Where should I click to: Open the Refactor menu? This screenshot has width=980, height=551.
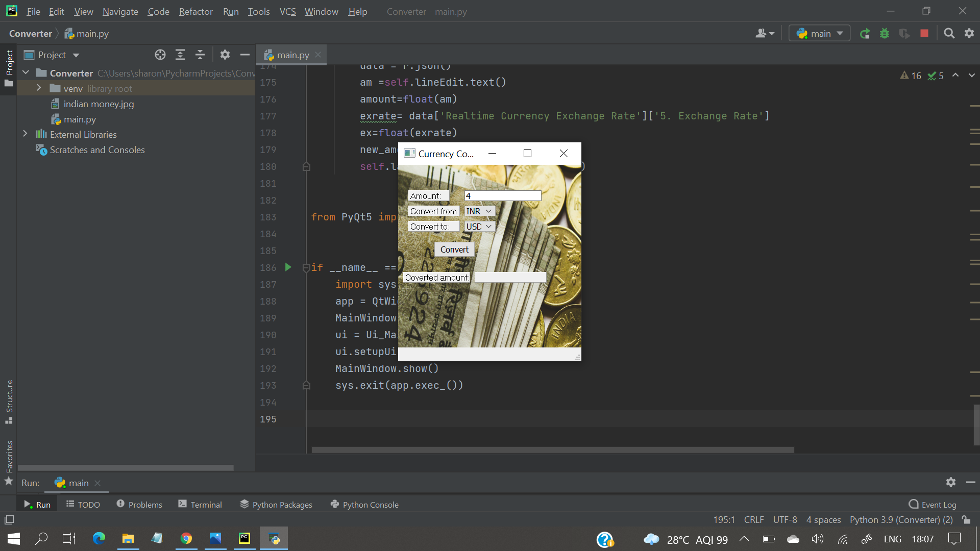click(195, 11)
